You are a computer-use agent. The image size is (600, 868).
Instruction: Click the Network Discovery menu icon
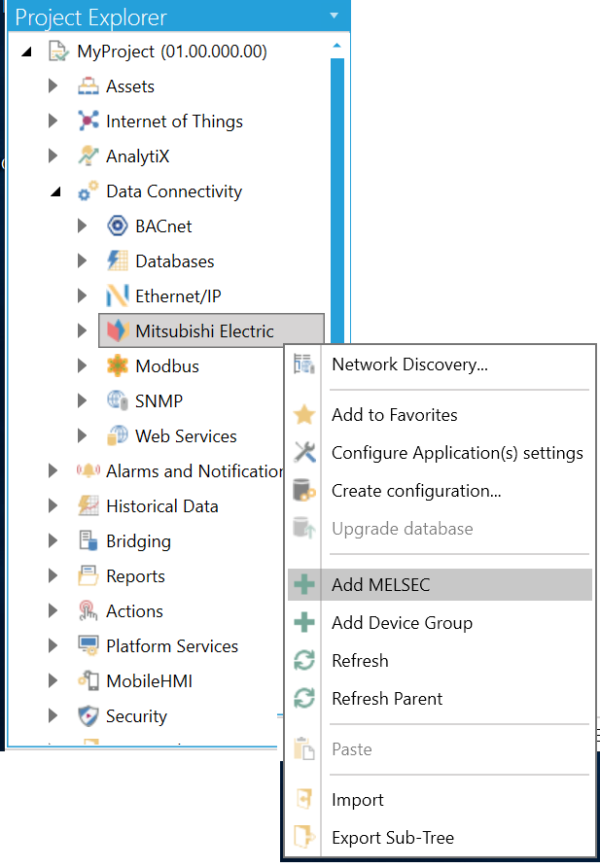304,365
